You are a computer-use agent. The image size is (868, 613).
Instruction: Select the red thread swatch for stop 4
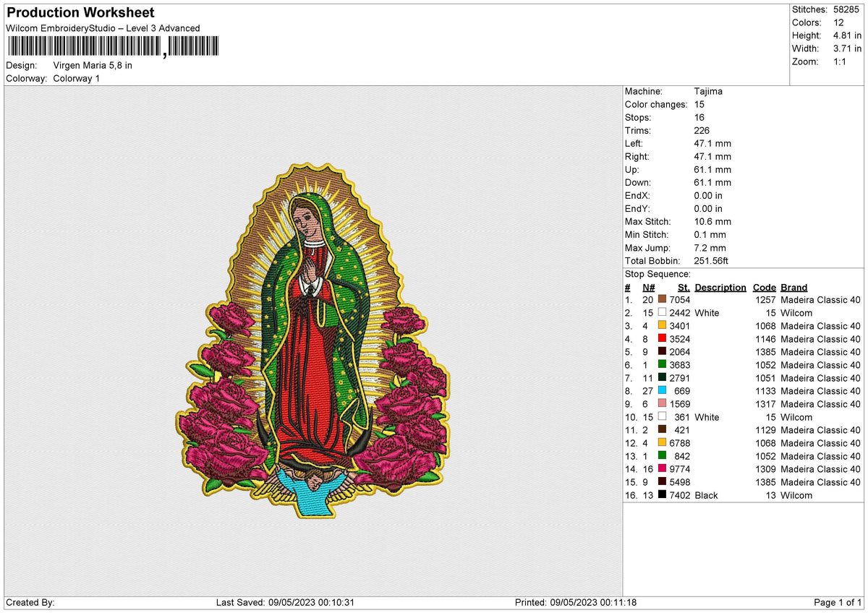click(662, 339)
